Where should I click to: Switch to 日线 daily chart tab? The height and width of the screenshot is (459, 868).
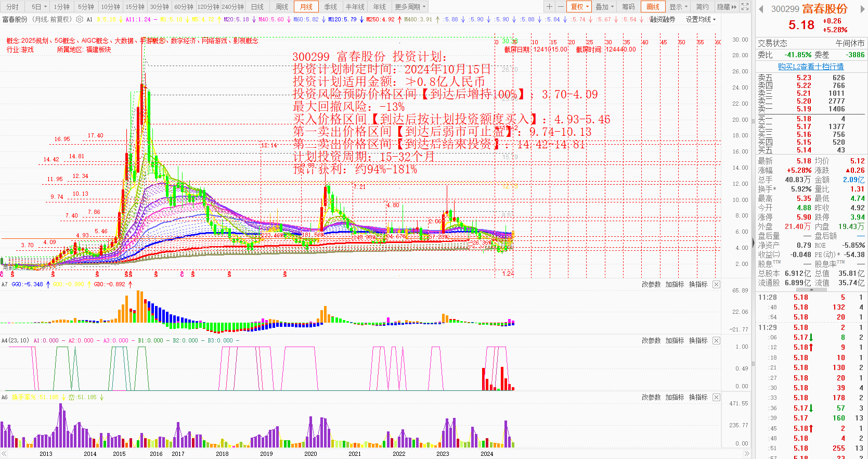(257, 7)
